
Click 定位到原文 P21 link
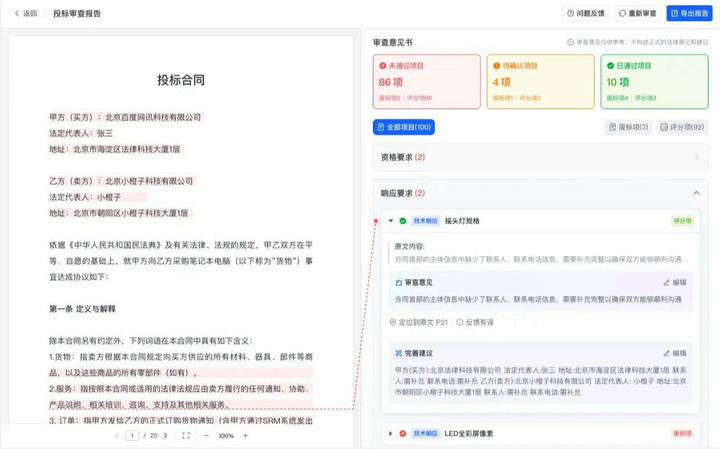coord(418,322)
